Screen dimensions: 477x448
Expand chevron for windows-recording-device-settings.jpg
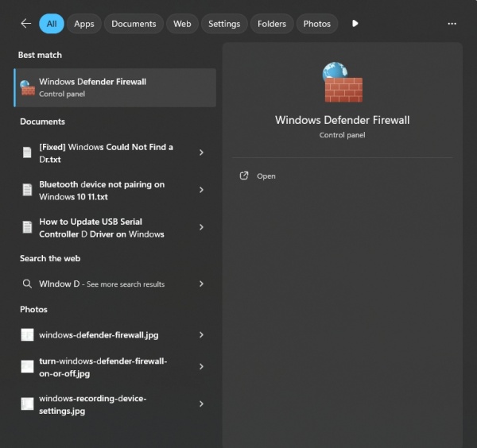(201, 404)
